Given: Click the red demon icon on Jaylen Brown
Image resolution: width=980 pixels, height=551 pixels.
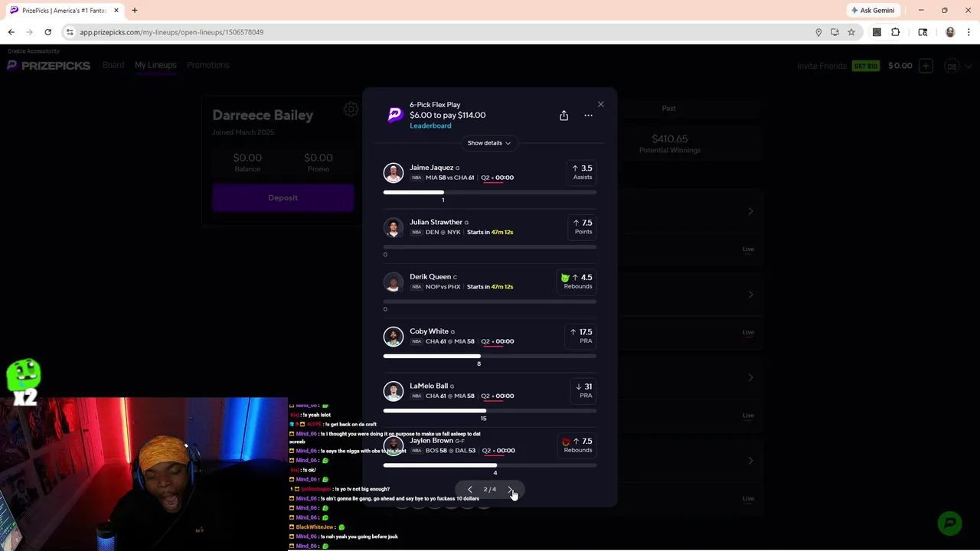Looking at the screenshot, I should 566,442.
